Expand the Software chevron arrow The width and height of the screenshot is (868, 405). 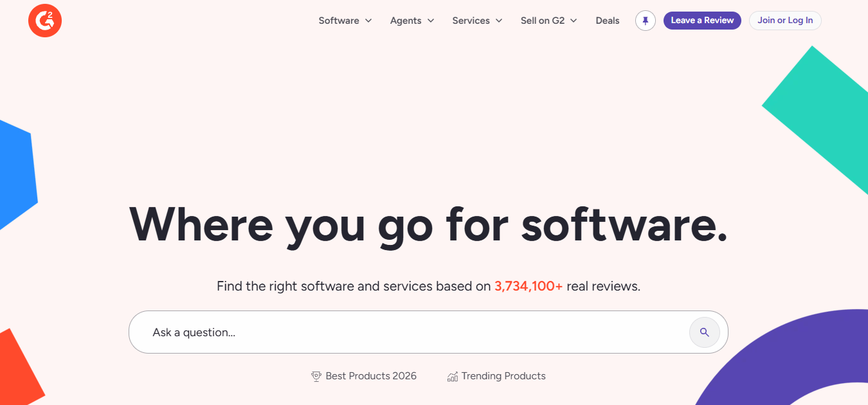coord(368,21)
